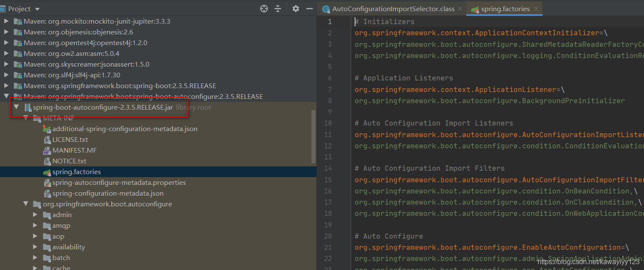Select NOTICE.txt file
This screenshot has width=644, height=270.
[69, 161]
